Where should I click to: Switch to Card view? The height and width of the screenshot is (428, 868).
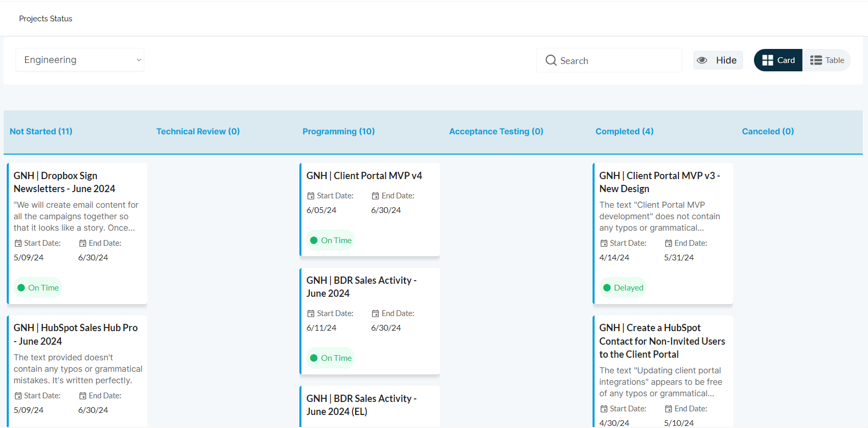[x=778, y=60]
